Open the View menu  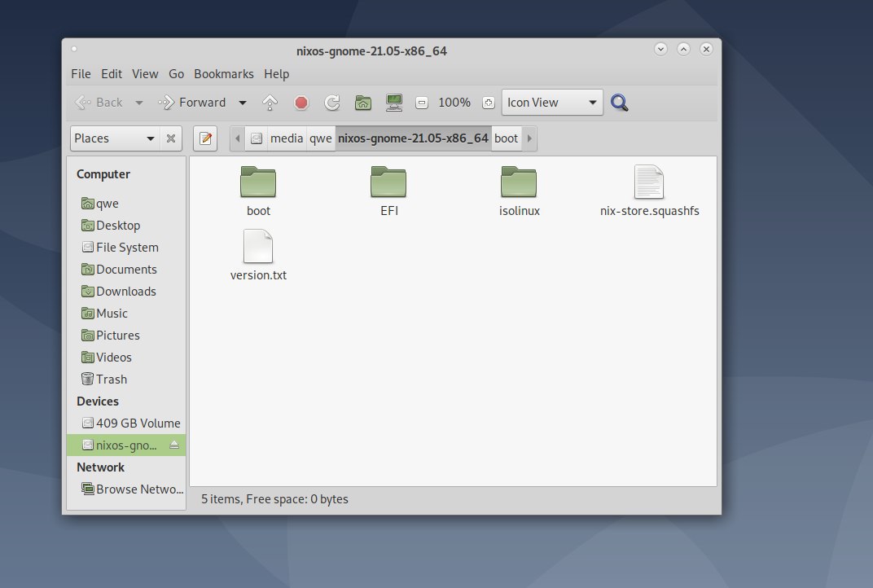[x=145, y=74]
